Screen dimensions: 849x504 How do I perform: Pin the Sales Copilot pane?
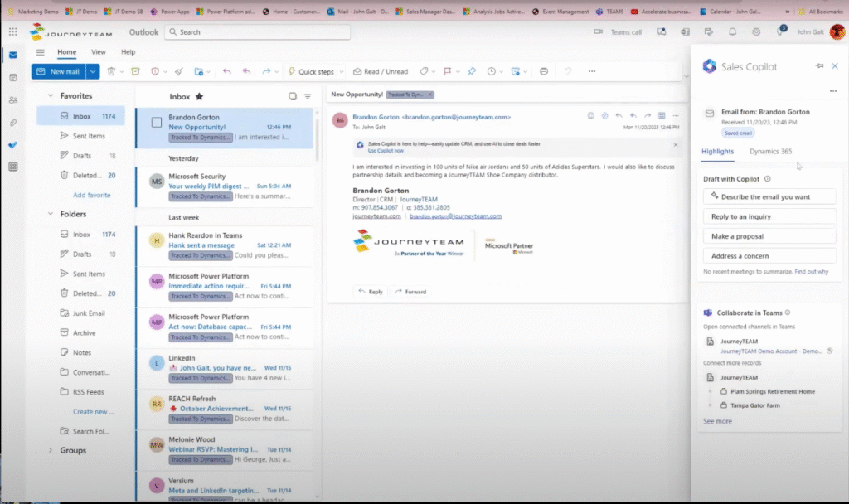tap(819, 66)
